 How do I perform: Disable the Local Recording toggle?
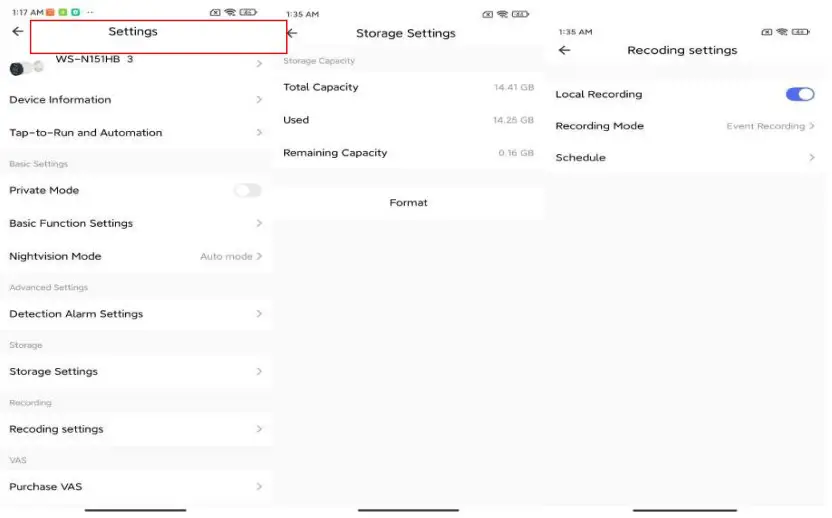click(x=800, y=94)
